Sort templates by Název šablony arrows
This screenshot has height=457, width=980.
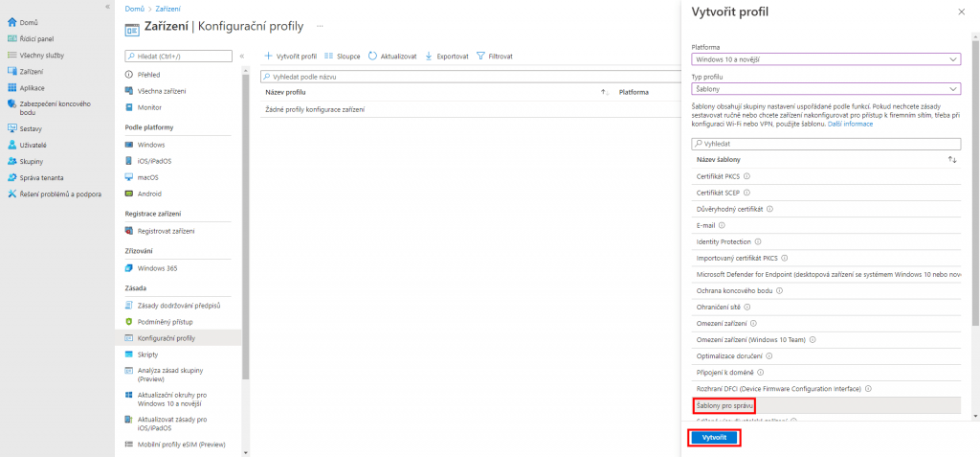click(951, 159)
